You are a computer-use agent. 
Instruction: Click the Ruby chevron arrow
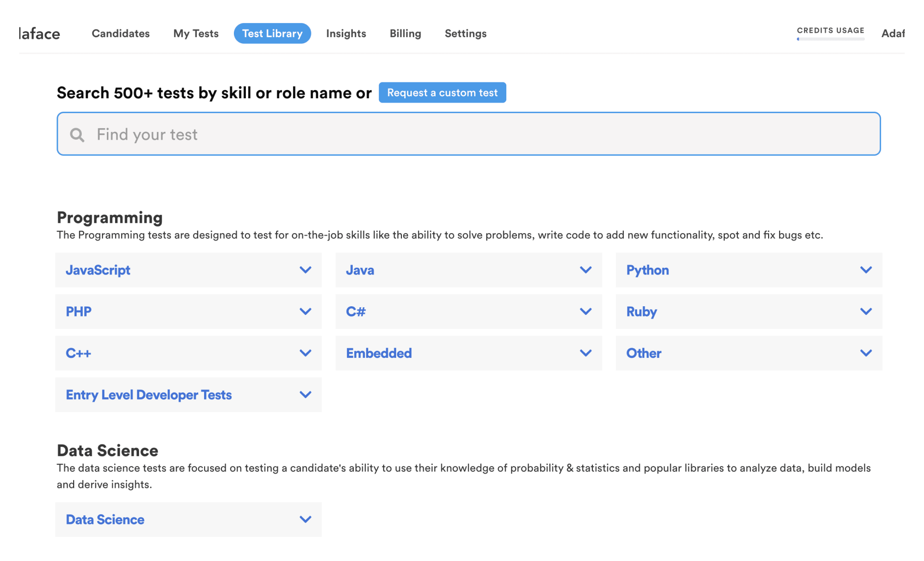coord(865,312)
